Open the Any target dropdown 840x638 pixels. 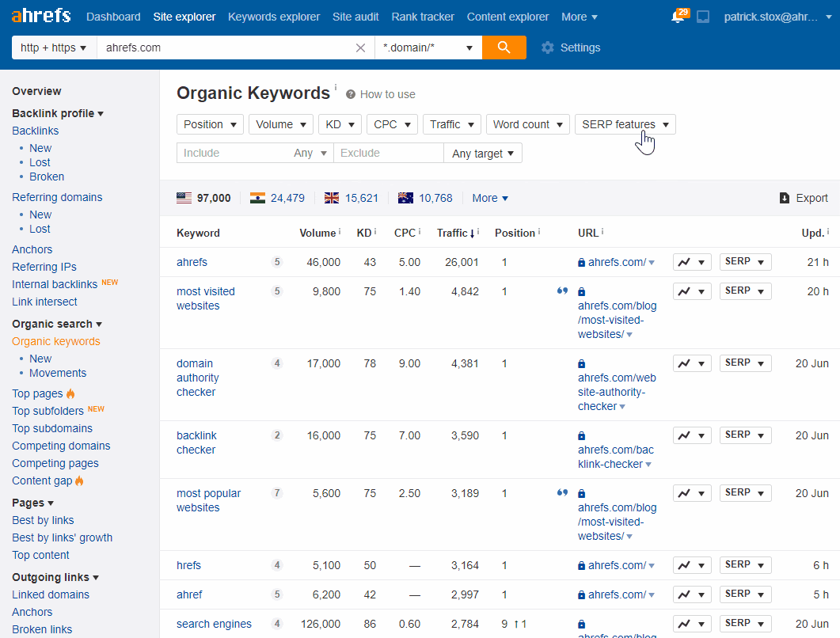483,153
